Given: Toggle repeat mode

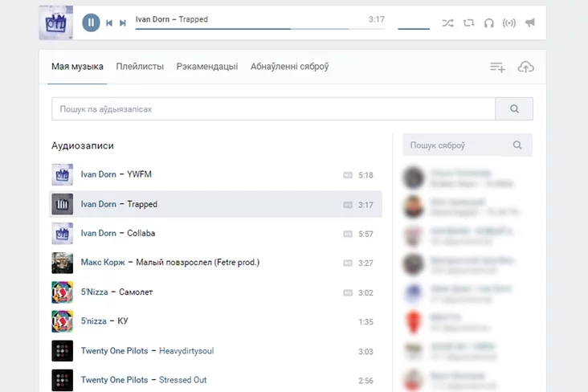Looking at the screenshot, I should point(468,22).
